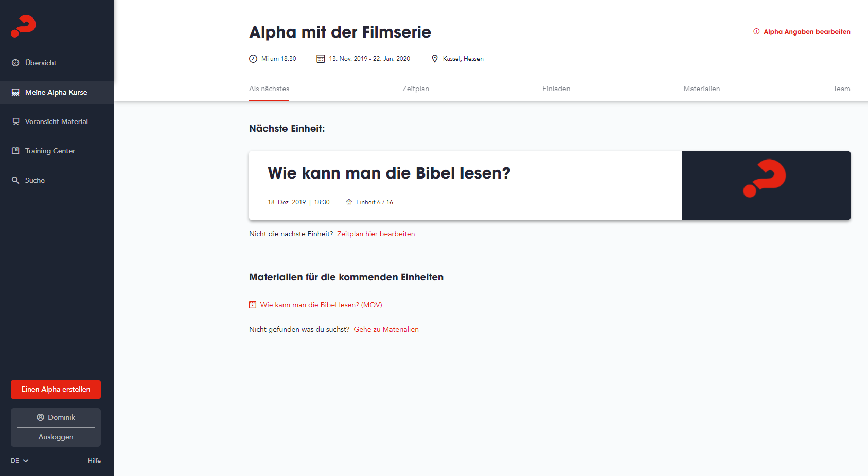Click the Dominik account button

pos(56,417)
